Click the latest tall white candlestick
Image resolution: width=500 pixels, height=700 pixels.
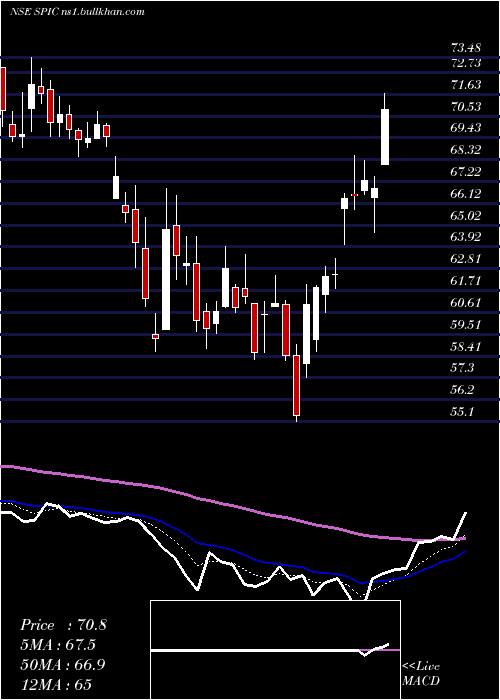pos(384,137)
